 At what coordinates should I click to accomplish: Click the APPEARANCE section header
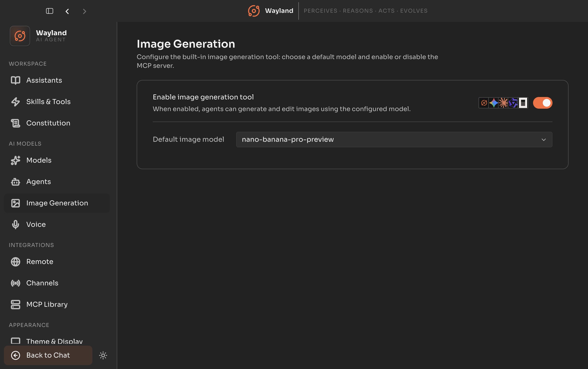click(29, 325)
